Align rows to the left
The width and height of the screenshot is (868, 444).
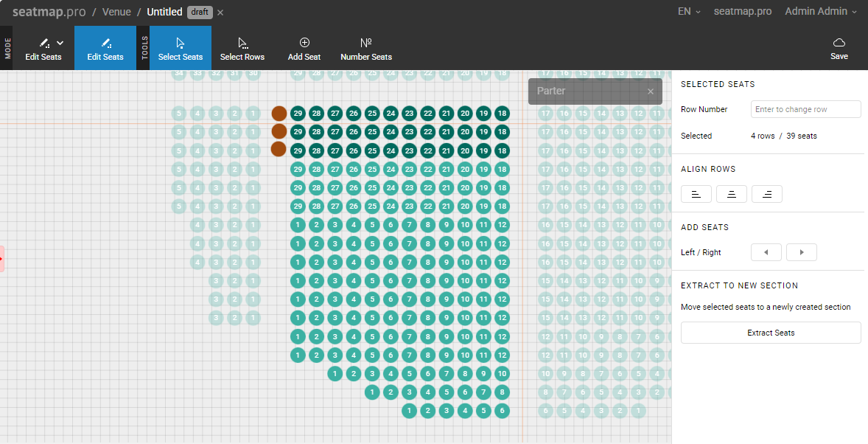click(696, 194)
